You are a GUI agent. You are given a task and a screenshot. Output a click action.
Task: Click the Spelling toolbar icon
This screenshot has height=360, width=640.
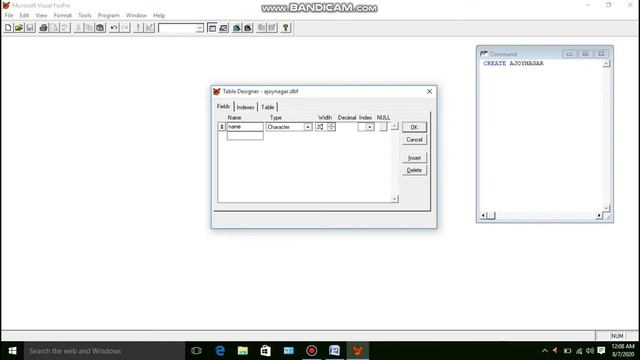click(65, 28)
